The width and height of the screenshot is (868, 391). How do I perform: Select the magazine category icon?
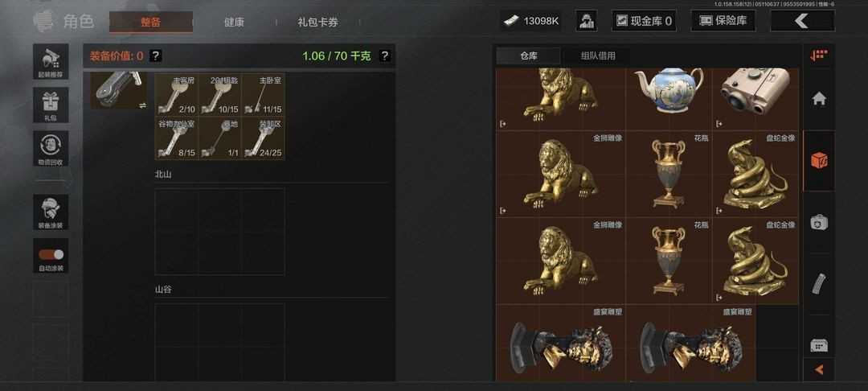[819, 284]
